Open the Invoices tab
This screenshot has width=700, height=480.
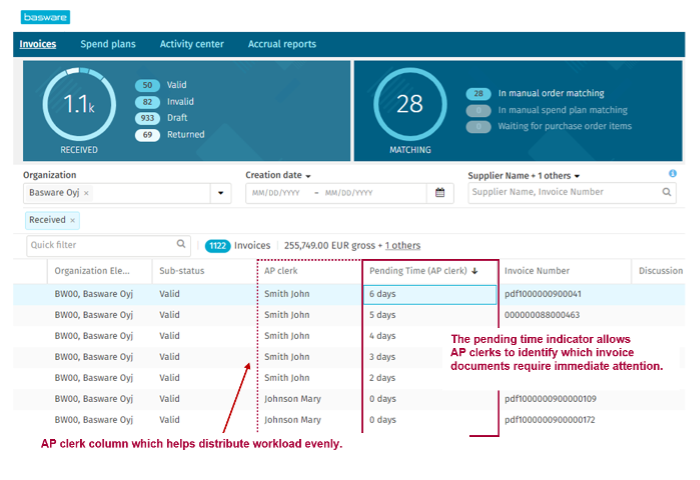click(x=38, y=44)
